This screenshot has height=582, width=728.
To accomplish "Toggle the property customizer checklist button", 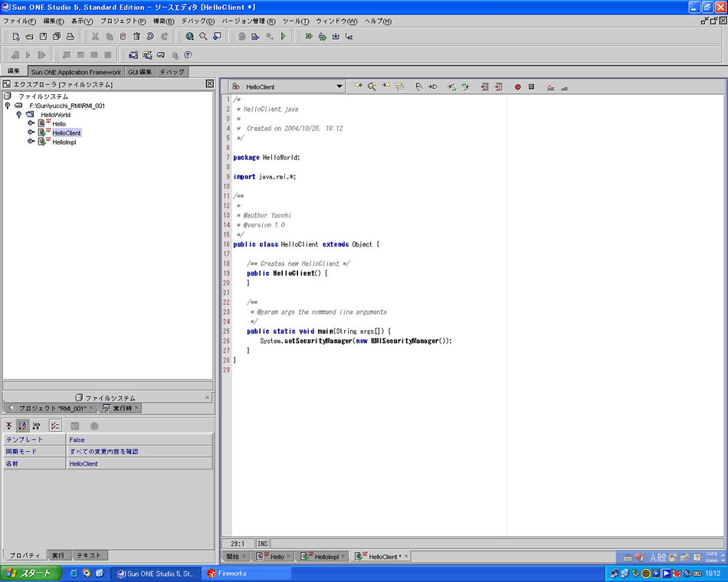I will [55, 426].
